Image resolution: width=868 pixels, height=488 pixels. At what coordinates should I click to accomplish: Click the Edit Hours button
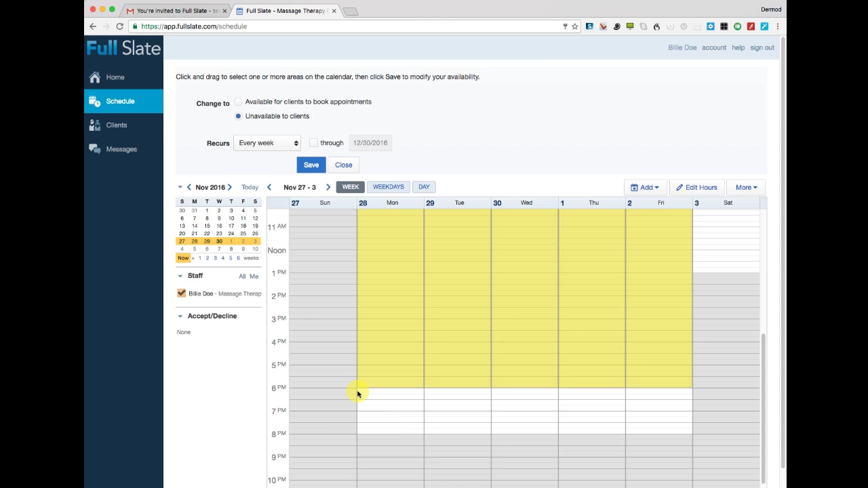(x=696, y=188)
